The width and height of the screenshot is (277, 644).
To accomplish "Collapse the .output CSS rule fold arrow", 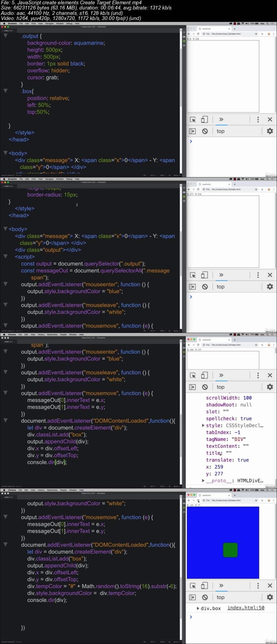I will [x=5, y=36].
